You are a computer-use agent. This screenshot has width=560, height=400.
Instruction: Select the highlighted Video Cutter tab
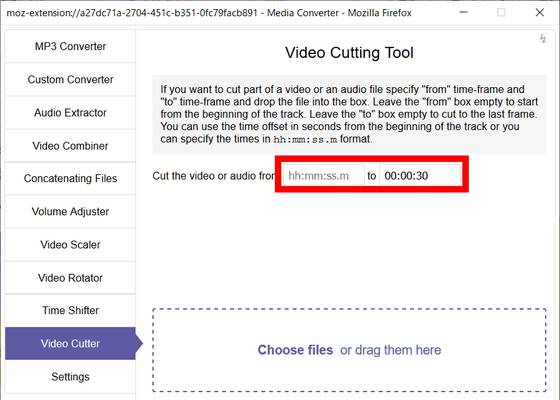pyautogui.click(x=70, y=344)
